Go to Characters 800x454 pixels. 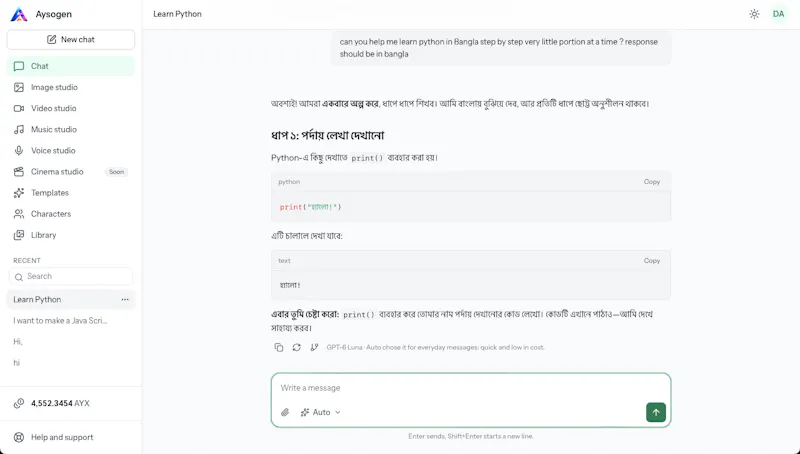(71, 214)
